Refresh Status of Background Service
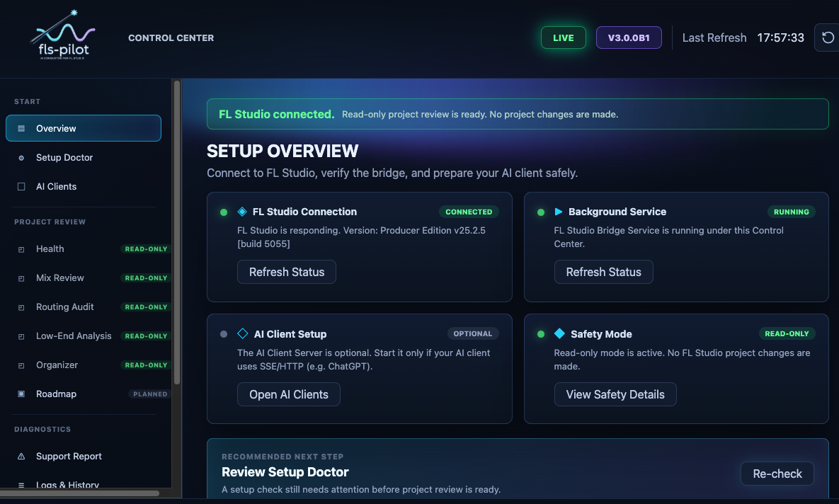The image size is (839, 504). coord(603,272)
